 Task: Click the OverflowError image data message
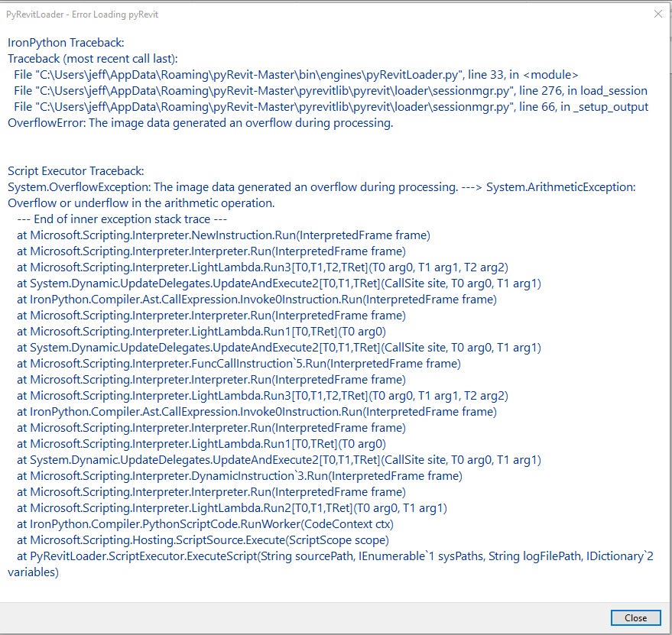tap(199, 122)
